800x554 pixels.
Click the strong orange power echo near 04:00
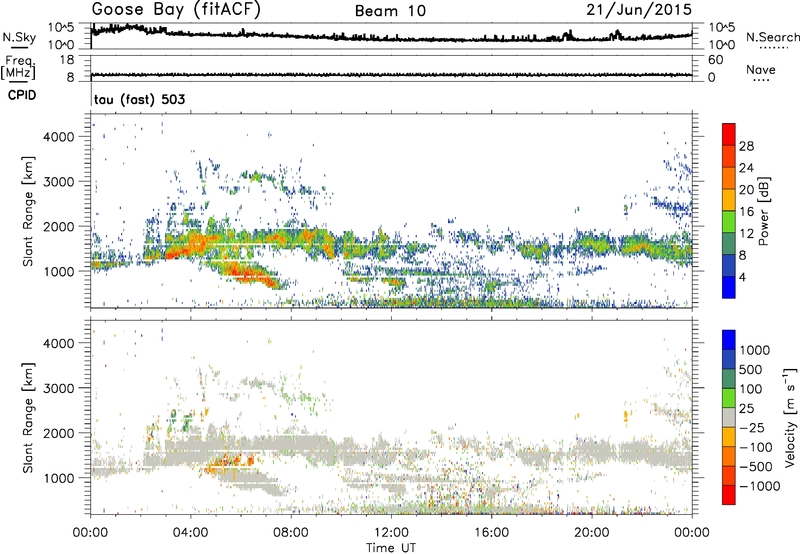(191, 246)
